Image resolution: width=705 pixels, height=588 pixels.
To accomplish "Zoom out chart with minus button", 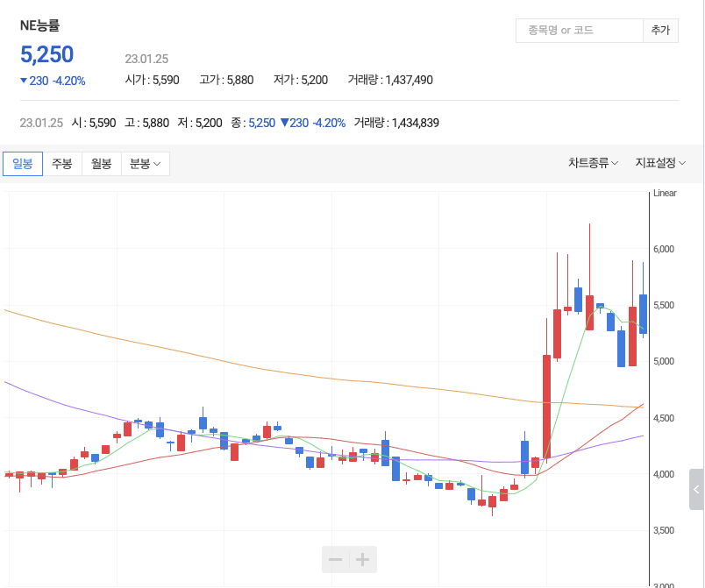I will 336,559.
